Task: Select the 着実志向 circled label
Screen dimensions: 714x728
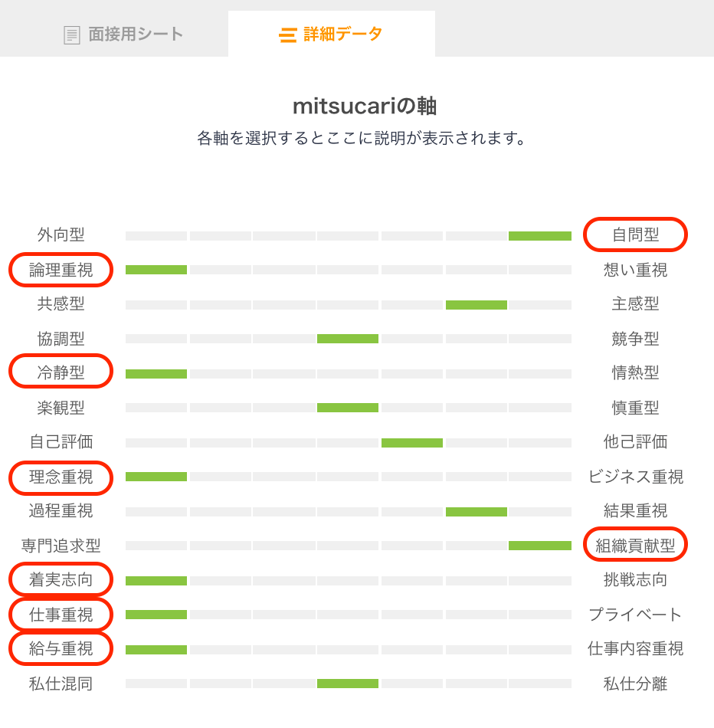Action: pos(61,579)
